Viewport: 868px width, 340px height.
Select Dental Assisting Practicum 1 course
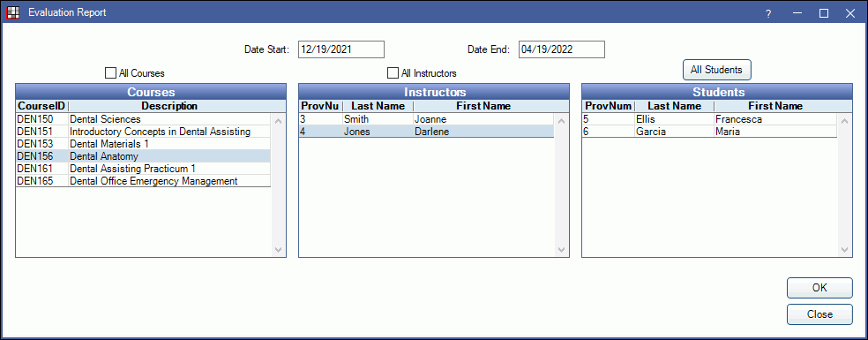pos(144,168)
